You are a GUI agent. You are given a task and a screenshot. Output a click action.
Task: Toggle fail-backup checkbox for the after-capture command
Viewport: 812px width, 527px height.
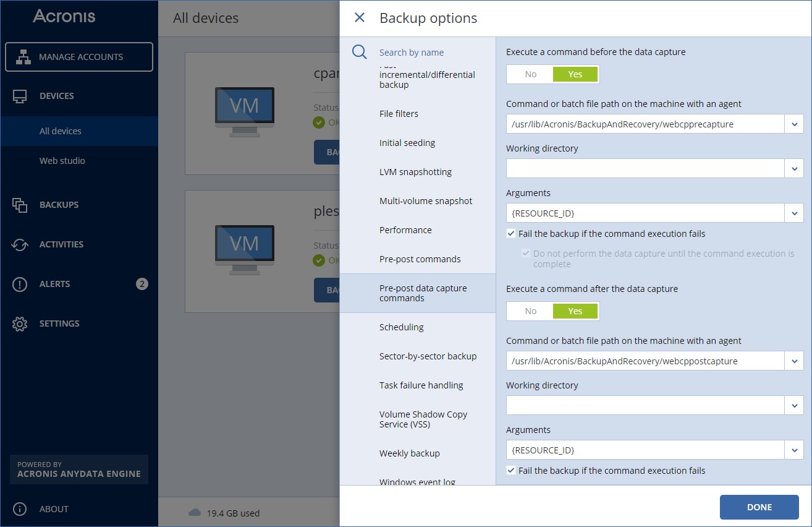pyautogui.click(x=510, y=471)
